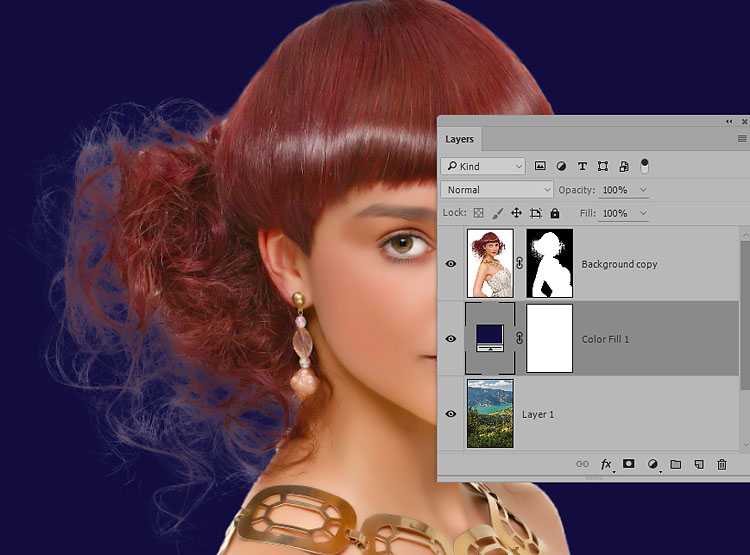Open the Normal blend mode dropdown
Viewport: 750px width, 555px height.
497,189
